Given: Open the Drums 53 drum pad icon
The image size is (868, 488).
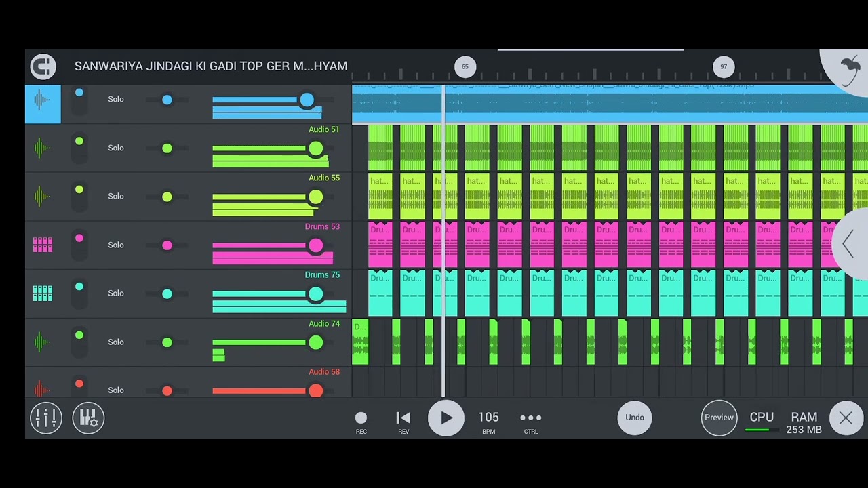Looking at the screenshot, I should [x=42, y=245].
